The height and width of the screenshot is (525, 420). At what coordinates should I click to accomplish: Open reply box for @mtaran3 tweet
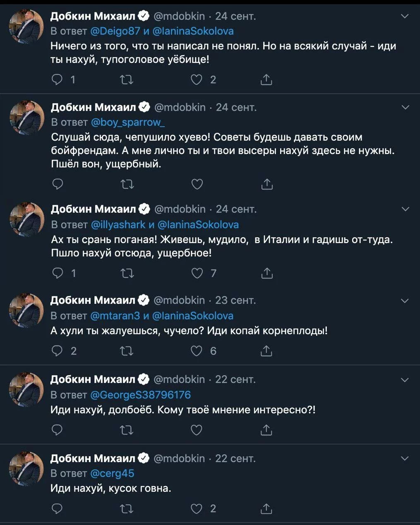pos(57,351)
